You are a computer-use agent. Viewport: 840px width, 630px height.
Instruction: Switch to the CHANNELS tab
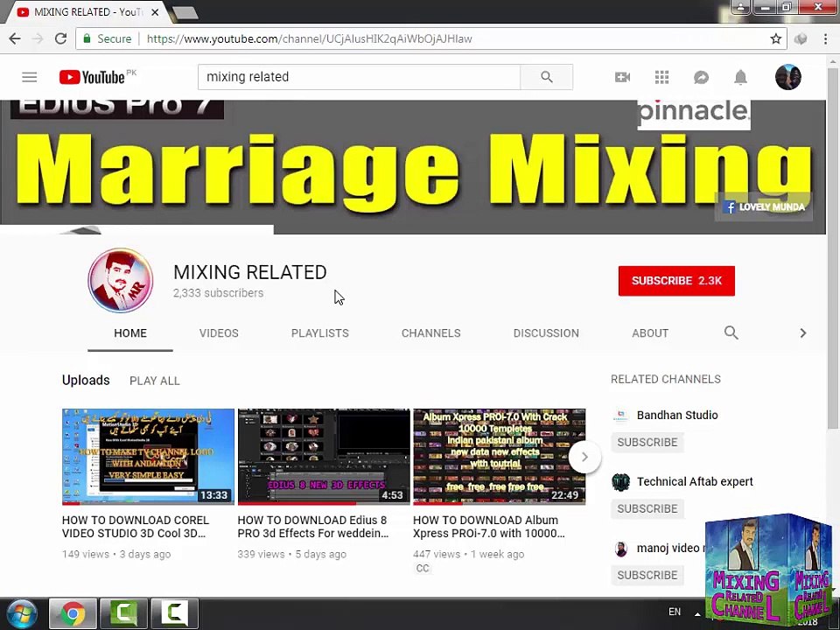(430, 333)
